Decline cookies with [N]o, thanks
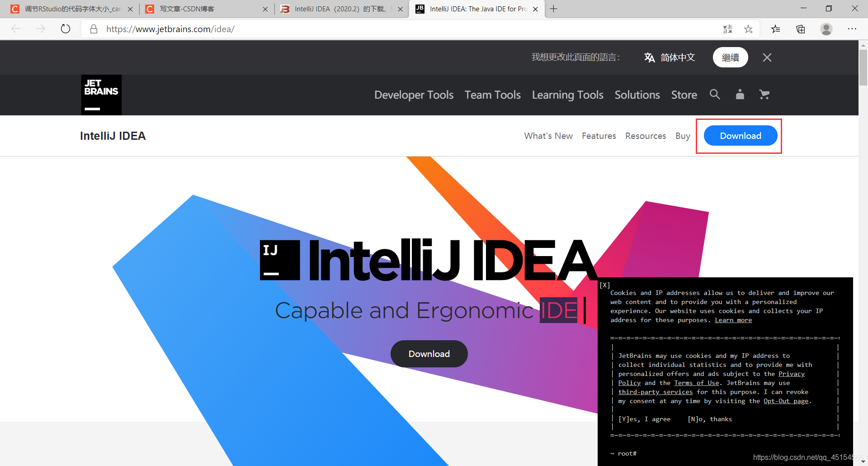 coord(710,419)
